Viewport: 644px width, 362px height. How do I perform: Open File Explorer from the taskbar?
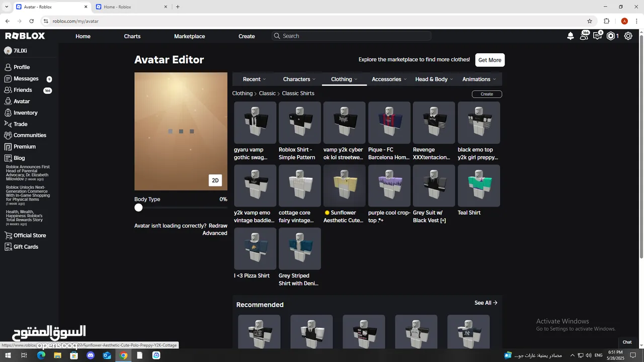point(57,355)
